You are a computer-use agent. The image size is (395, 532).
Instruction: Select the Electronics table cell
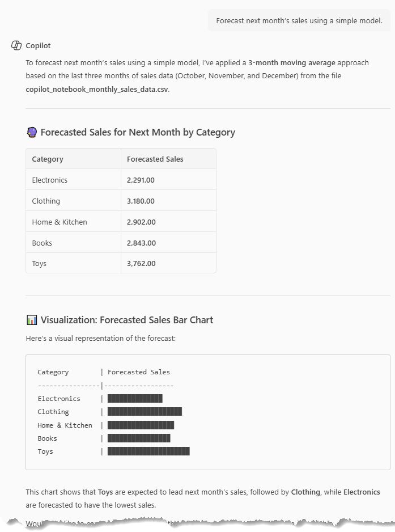(x=50, y=180)
